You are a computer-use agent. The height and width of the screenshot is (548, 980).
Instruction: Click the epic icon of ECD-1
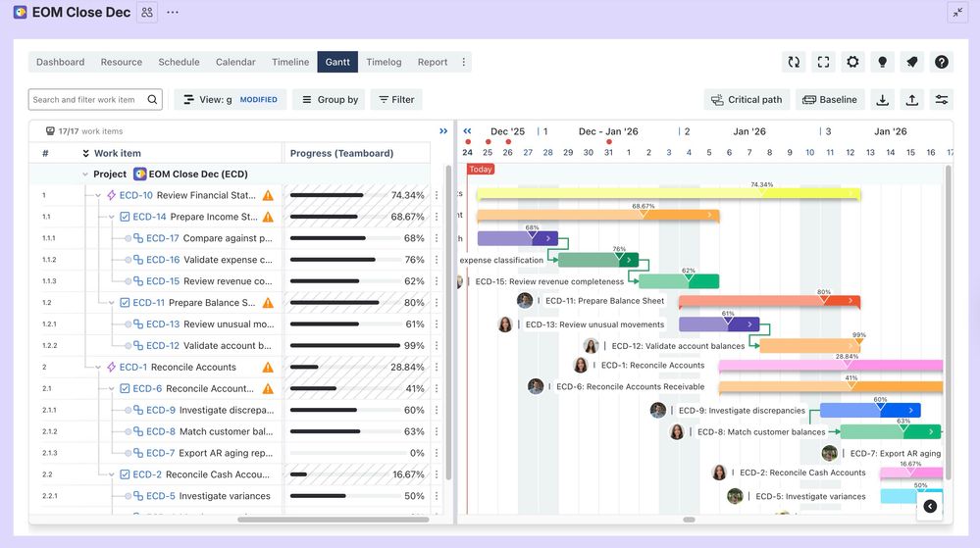(111, 367)
